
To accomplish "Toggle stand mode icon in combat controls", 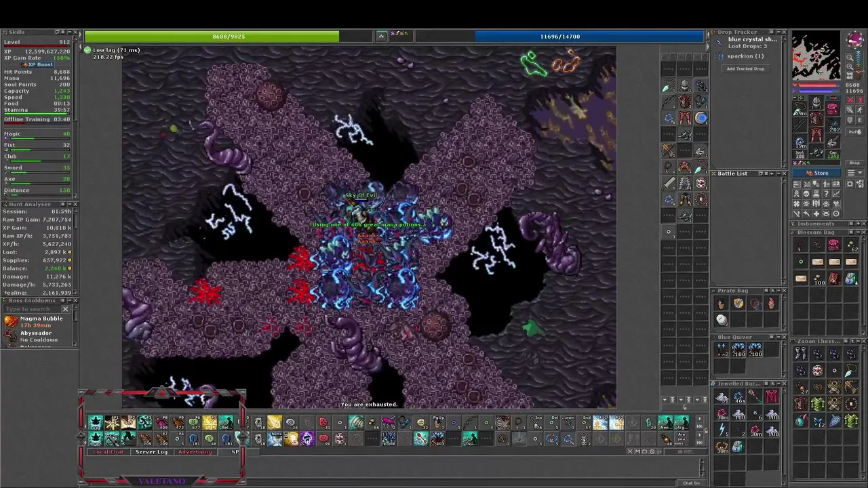I will tap(859, 100).
